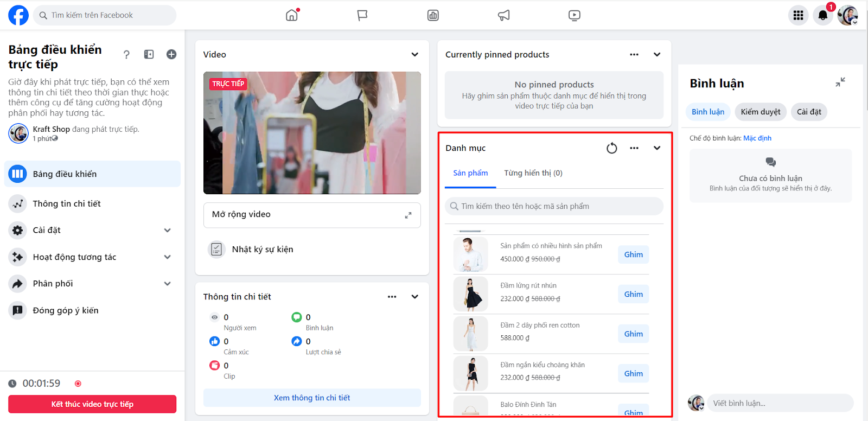Open thumbnail of Đầm ngắn kiểu choàng khăn

point(470,373)
